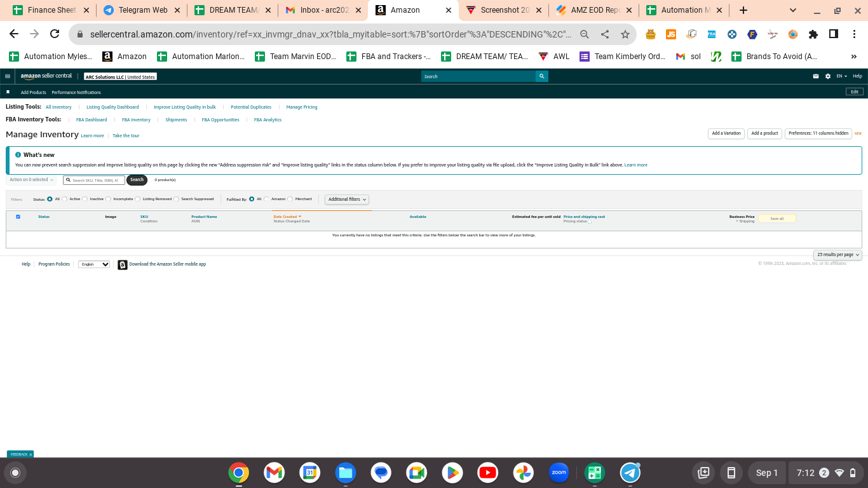Open the Manage Pricing listing tool
868x488 pixels.
[x=302, y=107]
